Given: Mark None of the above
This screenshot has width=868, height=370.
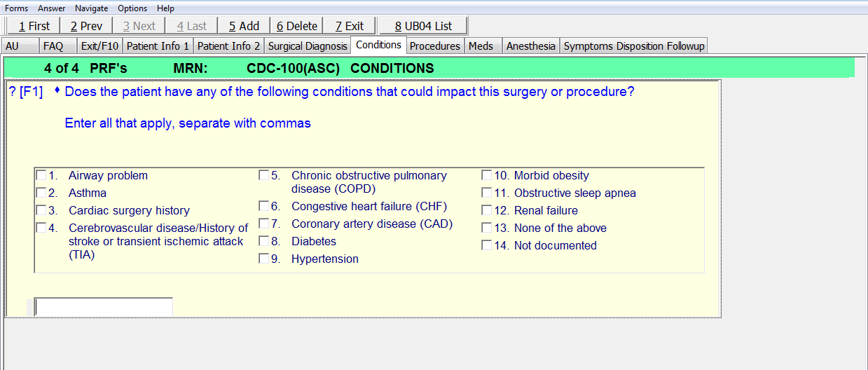Looking at the screenshot, I should 487,228.
